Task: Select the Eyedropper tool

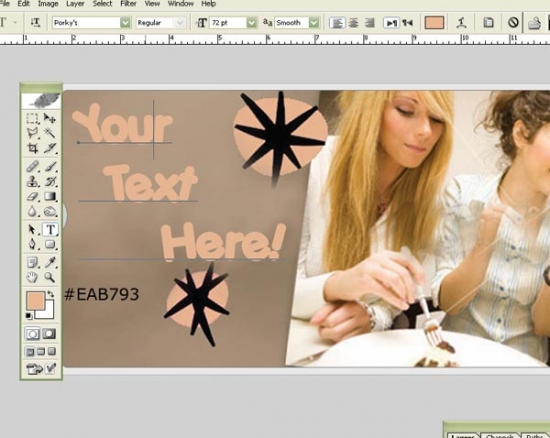Action: pos(50,262)
